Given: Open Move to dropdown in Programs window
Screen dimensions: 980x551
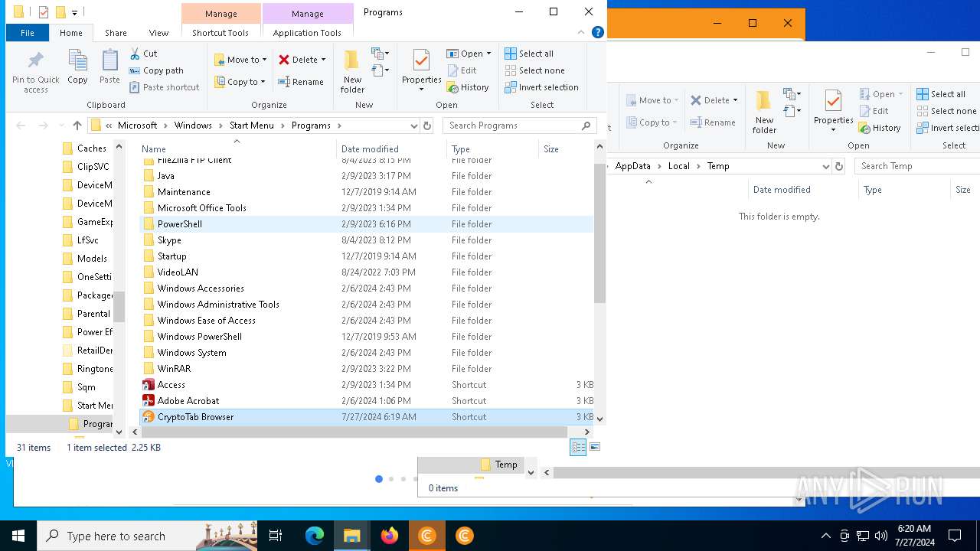Looking at the screenshot, I should (x=240, y=60).
